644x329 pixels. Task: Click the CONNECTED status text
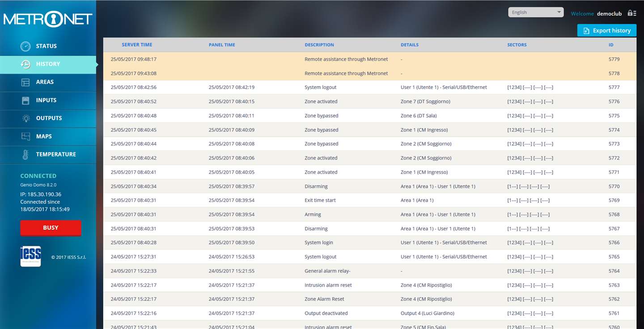pos(38,176)
